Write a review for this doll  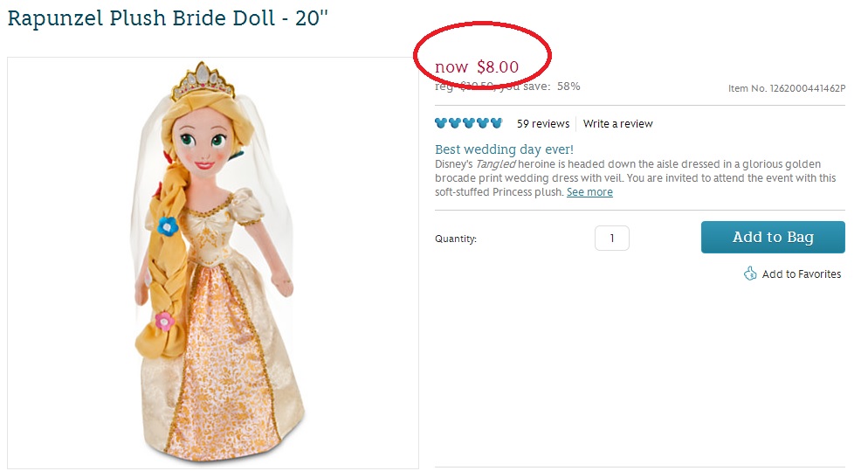click(617, 124)
